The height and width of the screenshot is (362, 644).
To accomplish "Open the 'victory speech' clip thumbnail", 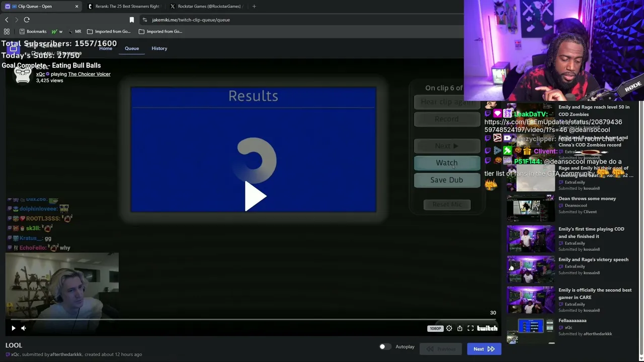I will (x=530, y=269).
